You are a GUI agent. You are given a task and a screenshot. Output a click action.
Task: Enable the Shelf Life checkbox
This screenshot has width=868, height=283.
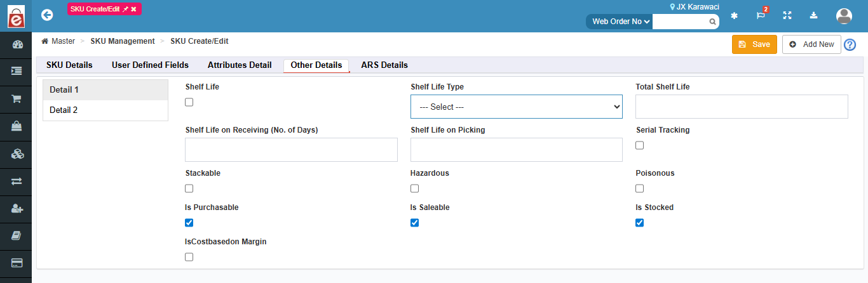point(189,102)
